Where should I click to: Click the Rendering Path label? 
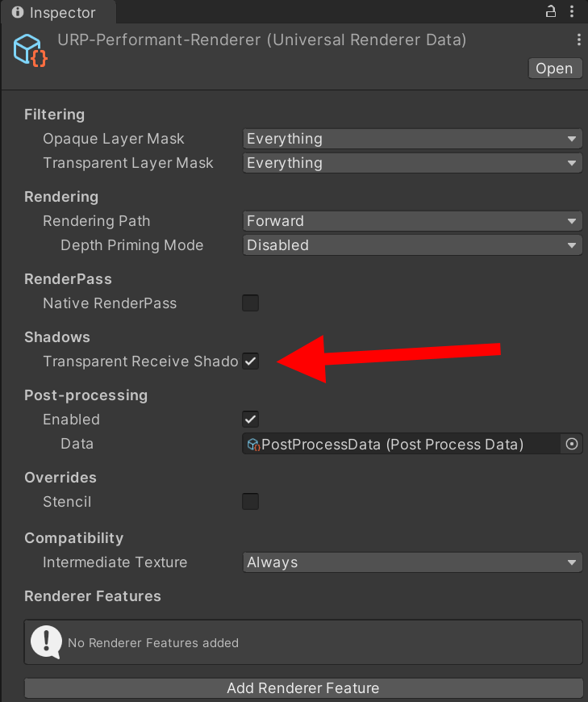tap(97, 221)
